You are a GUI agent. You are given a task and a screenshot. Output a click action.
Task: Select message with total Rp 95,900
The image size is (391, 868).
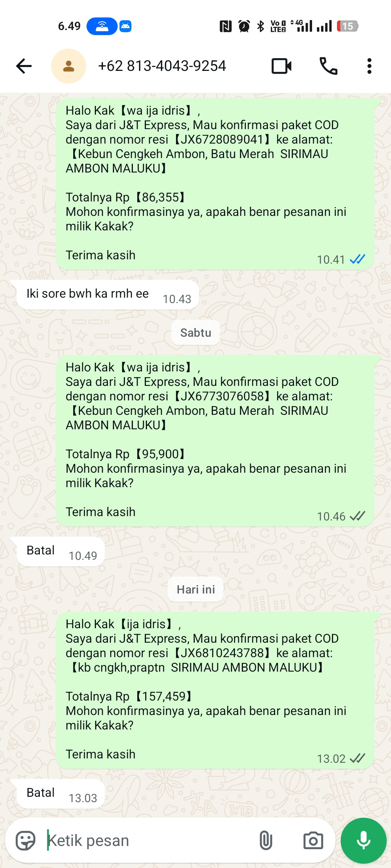(215, 441)
